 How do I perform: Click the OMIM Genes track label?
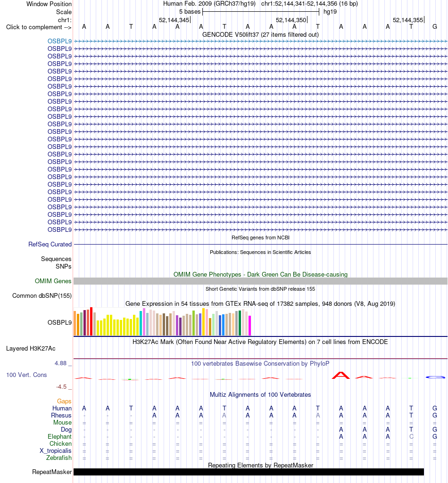(53, 281)
